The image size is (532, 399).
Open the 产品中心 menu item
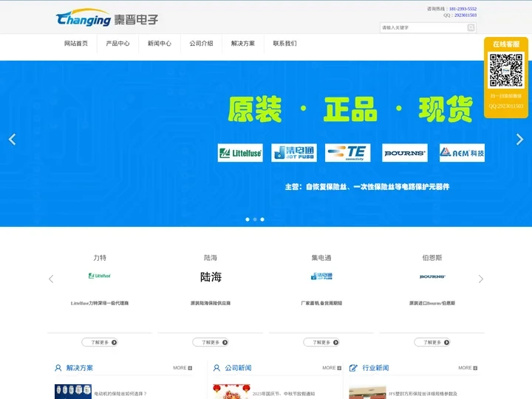117,44
